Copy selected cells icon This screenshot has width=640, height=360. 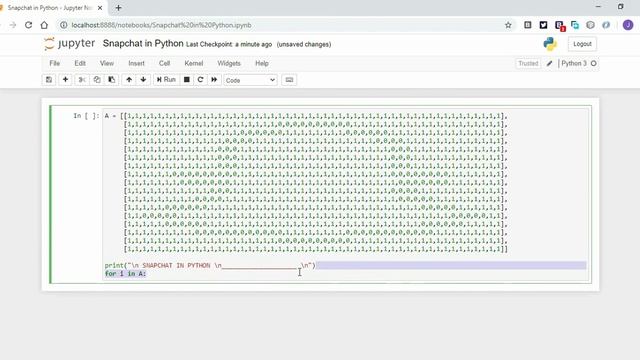(97, 80)
